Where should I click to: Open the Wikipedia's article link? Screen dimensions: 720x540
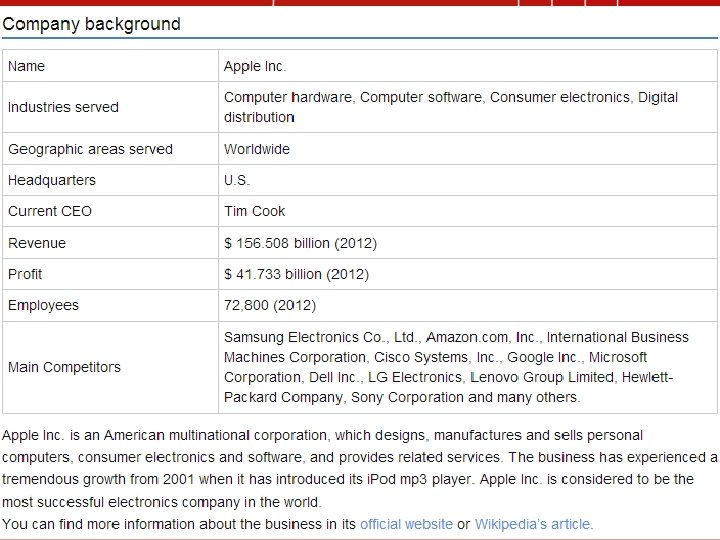pos(533,524)
